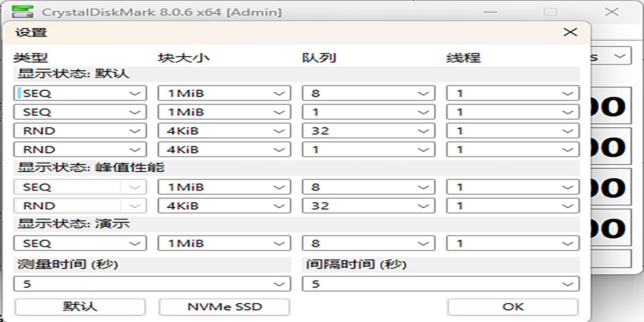Screen dimensions: 644x322
Task: Confirm settings with the OK button
Action: [x=513, y=307]
